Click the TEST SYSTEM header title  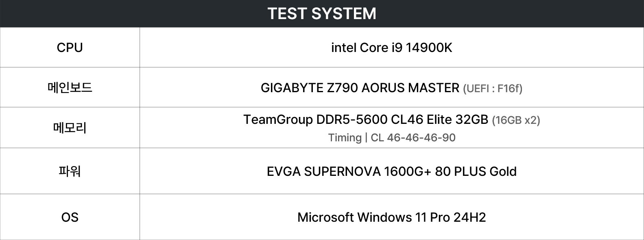tap(322, 13)
